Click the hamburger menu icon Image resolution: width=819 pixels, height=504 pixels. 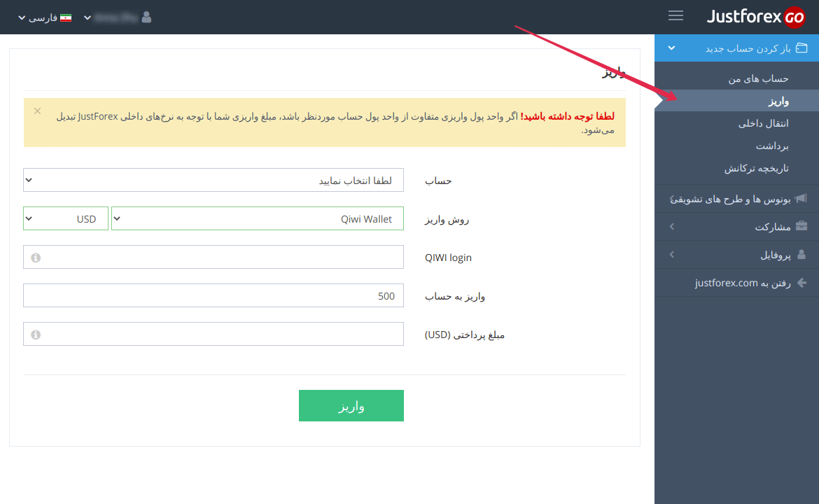tap(675, 15)
